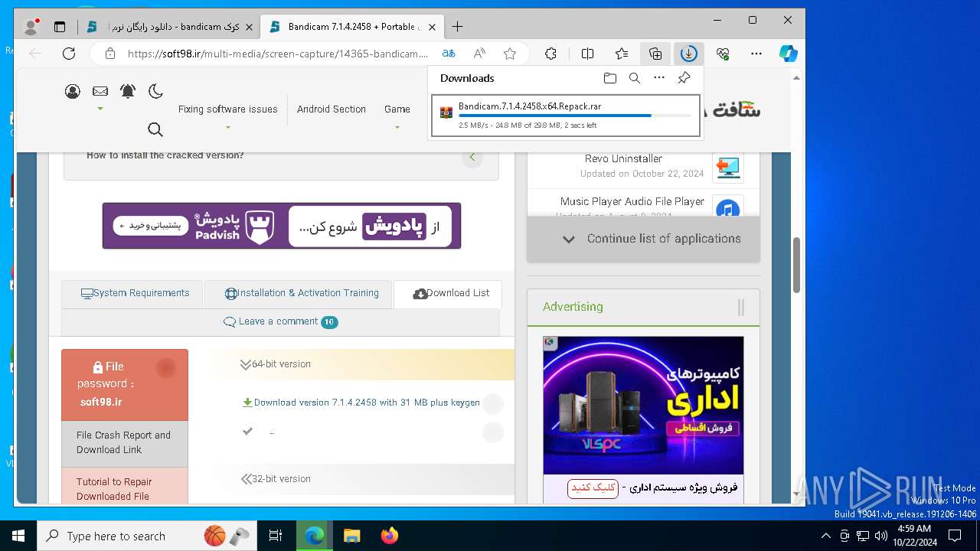Viewport: 980px width, 551px height.
Task: Open downloads folder from Downloads panel
Action: point(610,78)
